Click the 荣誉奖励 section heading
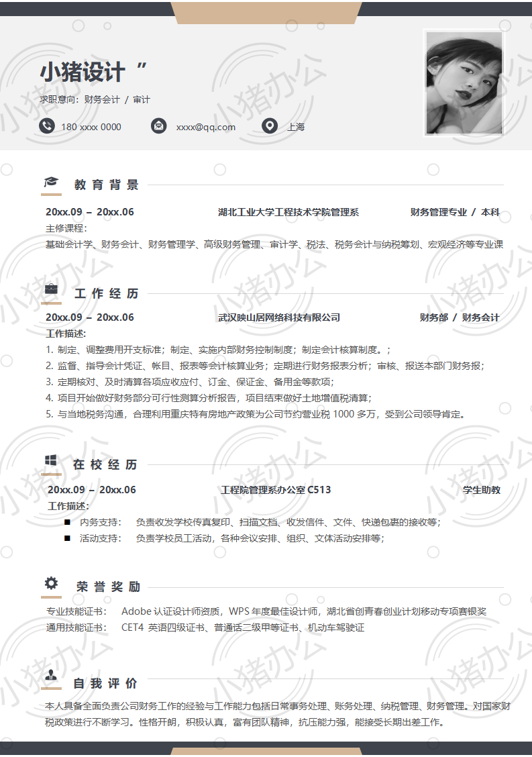 [x=109, y=587]
